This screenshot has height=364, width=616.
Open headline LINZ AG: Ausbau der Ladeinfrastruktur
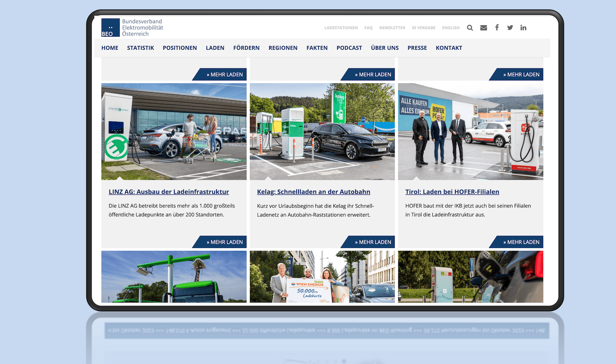169,192
